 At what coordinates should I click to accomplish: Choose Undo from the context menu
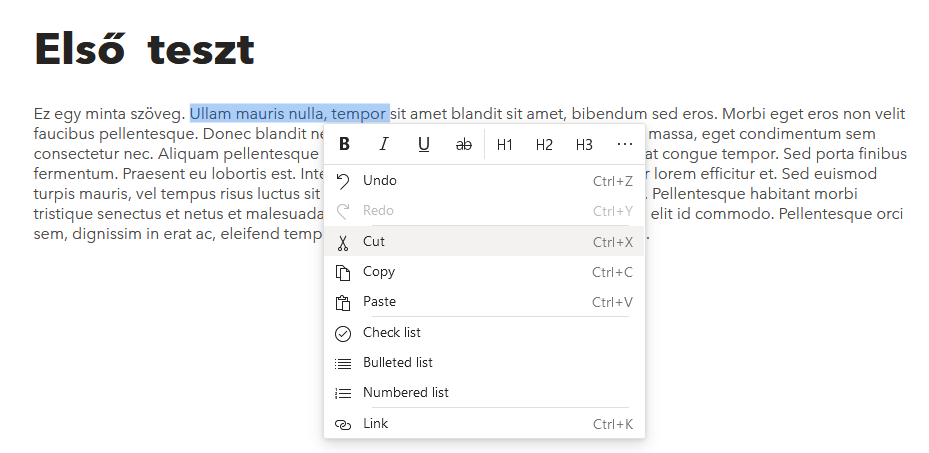(x=380, y=181)
